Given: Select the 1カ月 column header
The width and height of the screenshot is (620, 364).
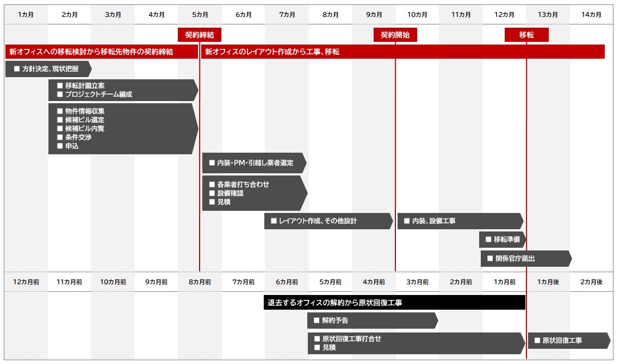Looking at the screenshot, I should coord(26,15).
